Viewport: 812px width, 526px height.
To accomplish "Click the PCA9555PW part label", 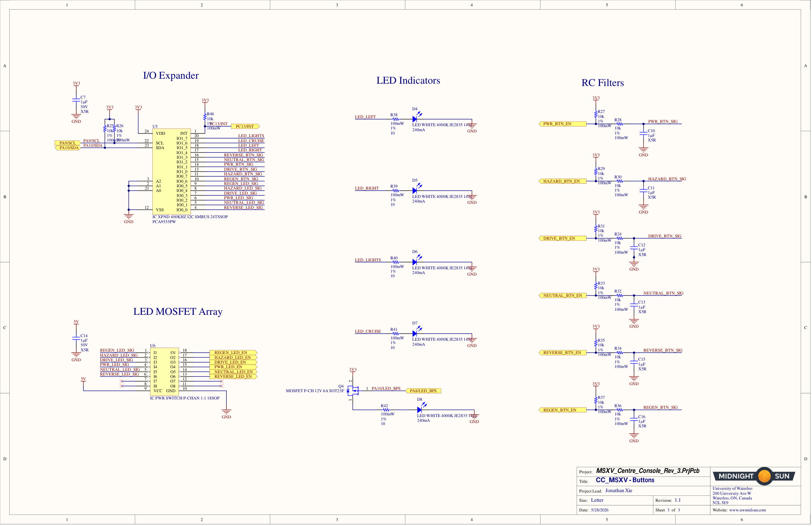I will tap(164, 221).
